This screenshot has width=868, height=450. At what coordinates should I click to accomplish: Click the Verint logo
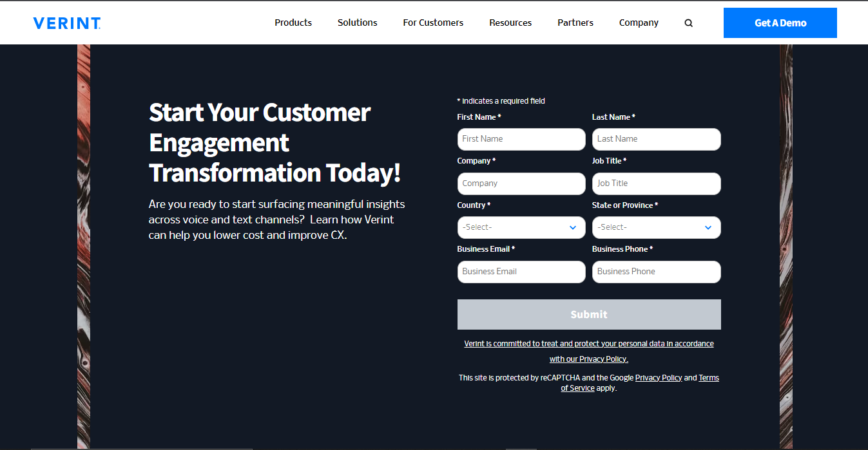[67, 23]
